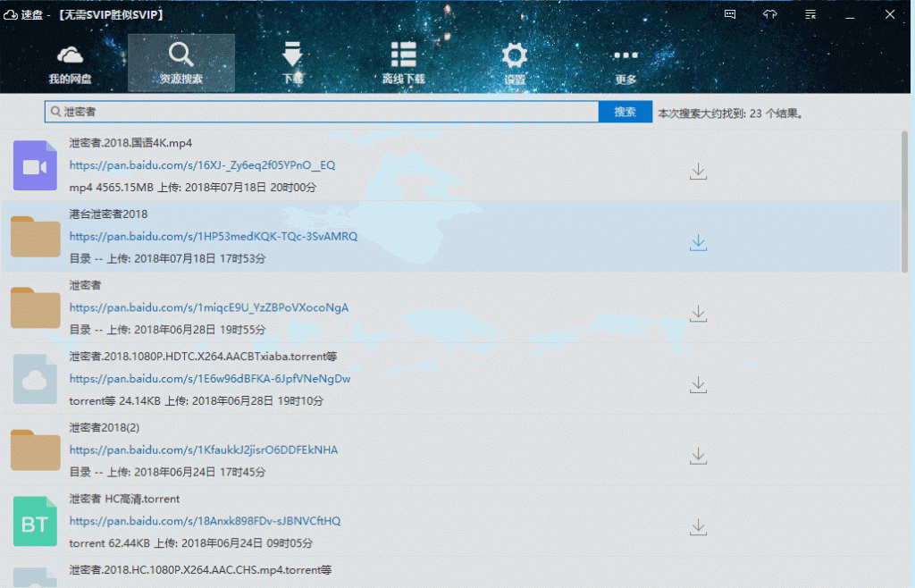Click download arrow for the 泄密者 folder row
This screenshot has height=588, width=915.
tap(698, 314)
